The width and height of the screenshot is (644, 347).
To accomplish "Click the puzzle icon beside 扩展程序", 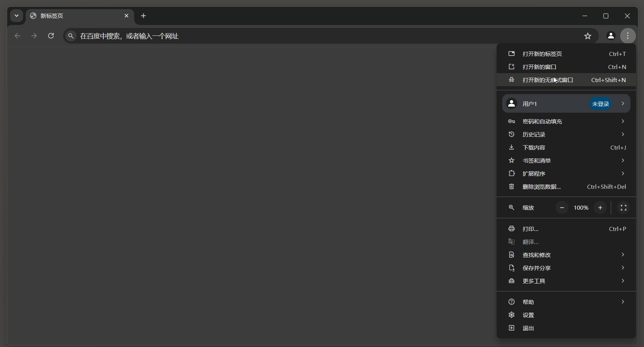I will point(512,173).
